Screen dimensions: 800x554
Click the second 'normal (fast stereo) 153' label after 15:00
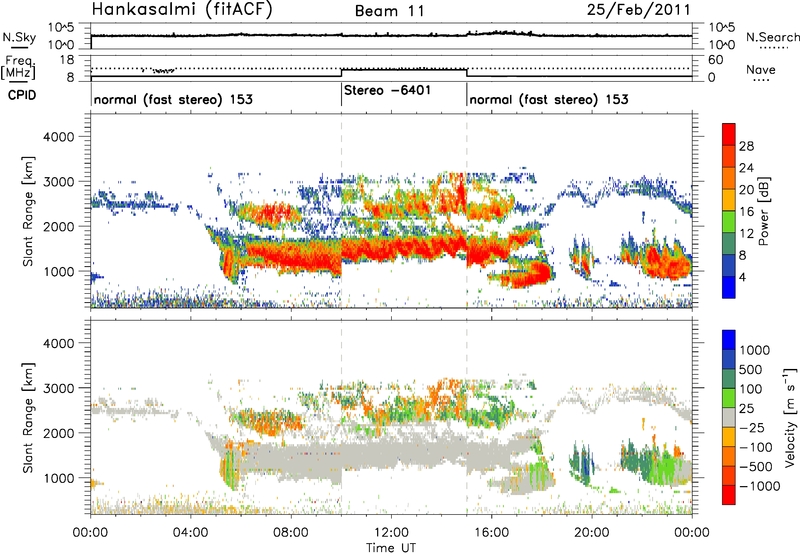coord(548,99)
